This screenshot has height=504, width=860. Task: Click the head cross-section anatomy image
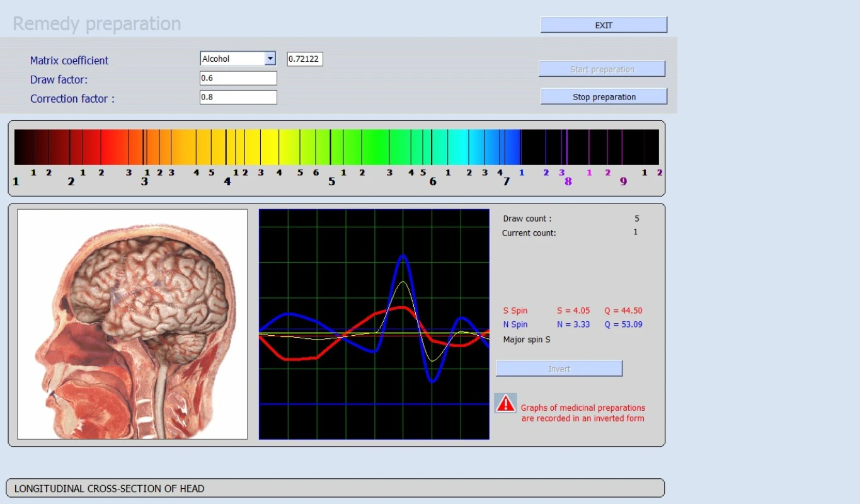(132, 324)
